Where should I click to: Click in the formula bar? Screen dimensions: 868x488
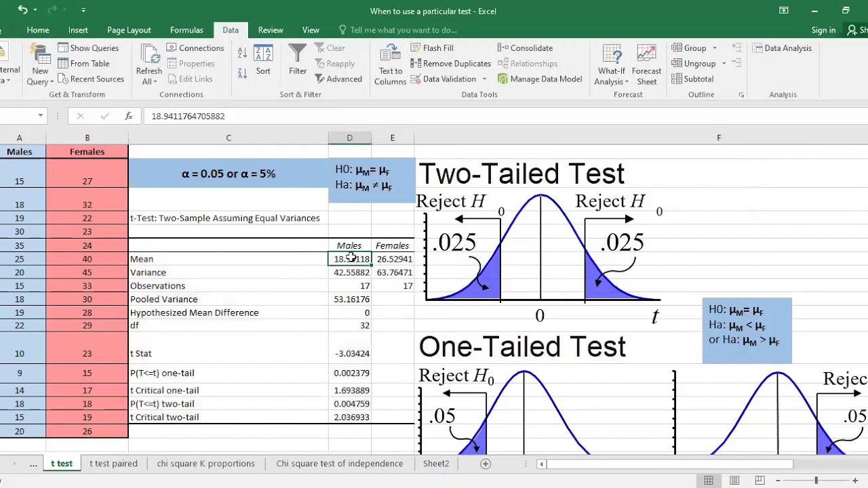(x=505, y=117)
